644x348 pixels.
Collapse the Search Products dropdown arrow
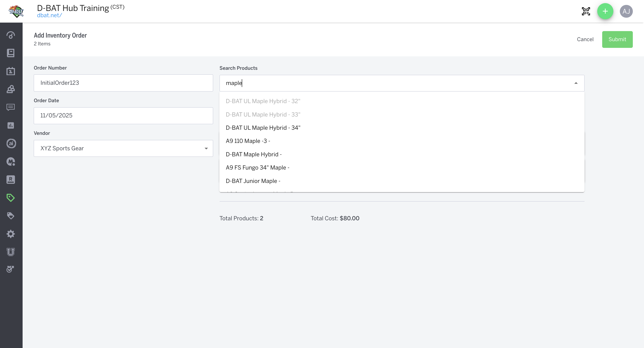[576, 83]
